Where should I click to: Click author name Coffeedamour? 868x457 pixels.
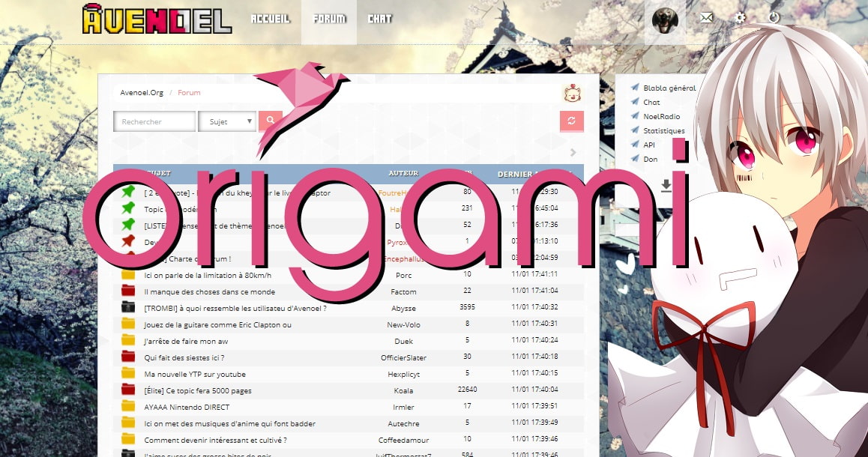pos(403,441)
